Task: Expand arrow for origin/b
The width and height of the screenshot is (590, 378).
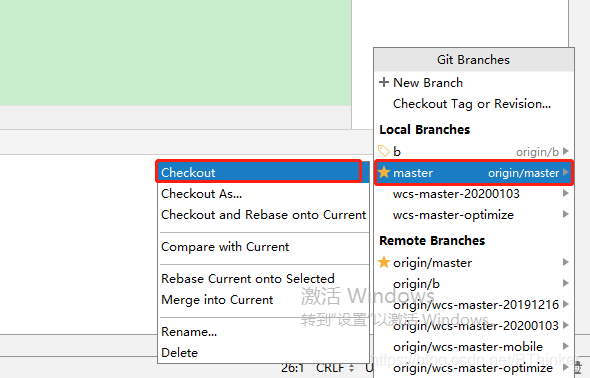Action: point(566,283)
